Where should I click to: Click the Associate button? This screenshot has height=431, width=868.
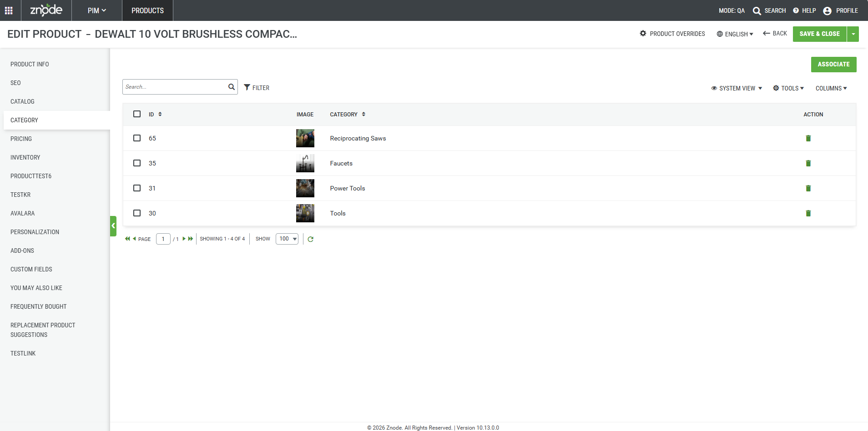tap(834, 65)
